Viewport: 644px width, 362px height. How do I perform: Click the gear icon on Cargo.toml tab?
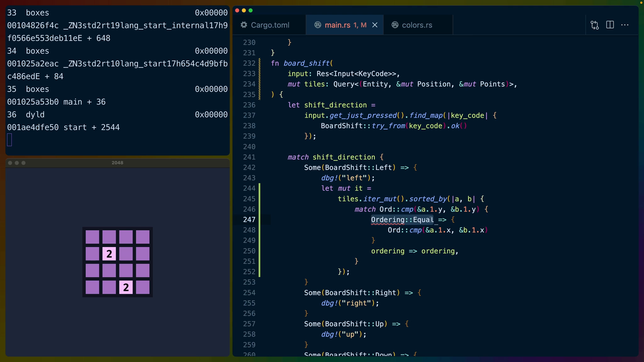tap(244, 25)
